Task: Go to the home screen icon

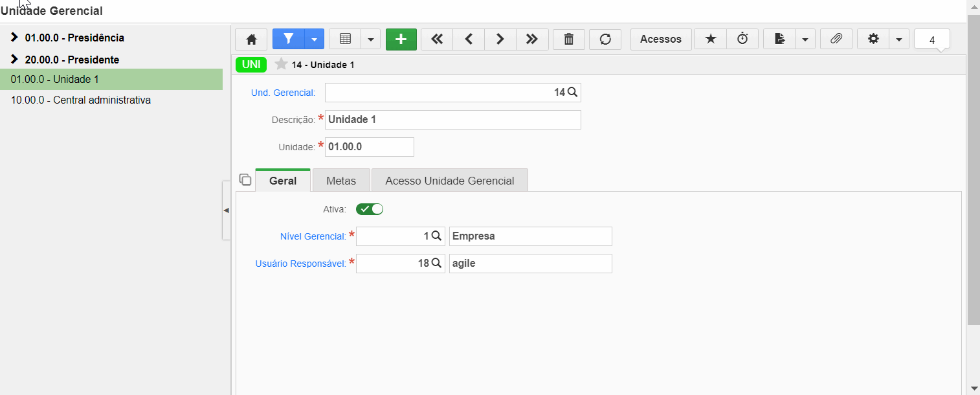Action: tap(251, 39)
